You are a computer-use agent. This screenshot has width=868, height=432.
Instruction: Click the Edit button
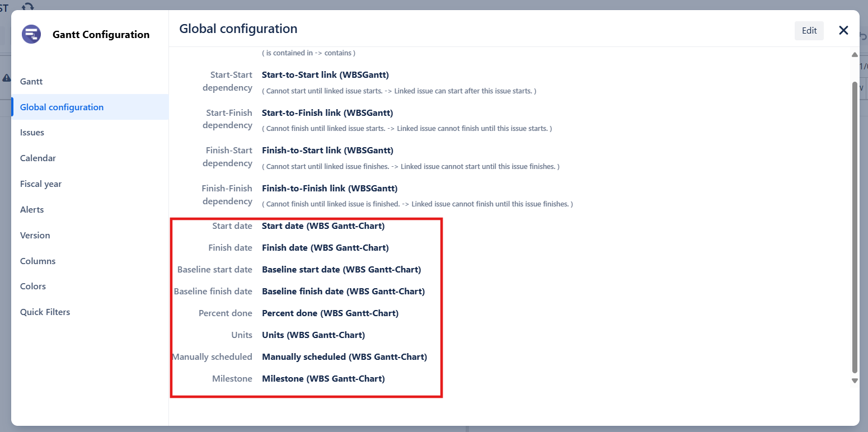[809, 31]
